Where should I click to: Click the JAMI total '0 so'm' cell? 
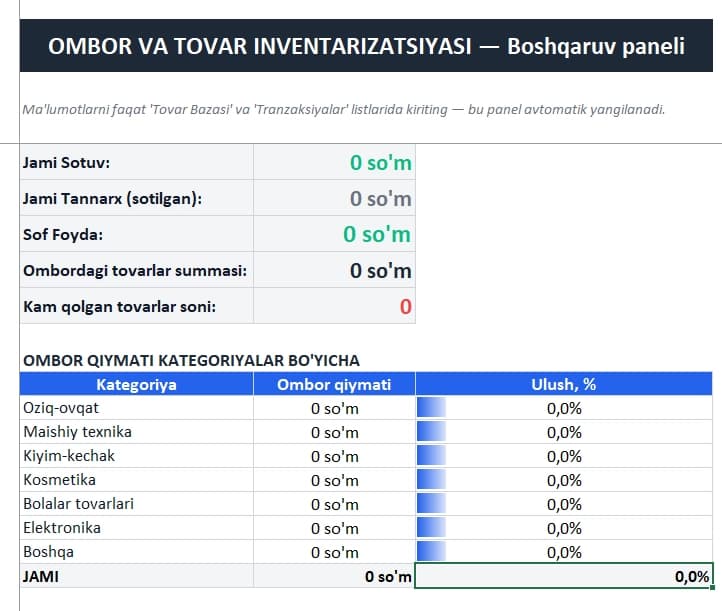click(334, 576)
